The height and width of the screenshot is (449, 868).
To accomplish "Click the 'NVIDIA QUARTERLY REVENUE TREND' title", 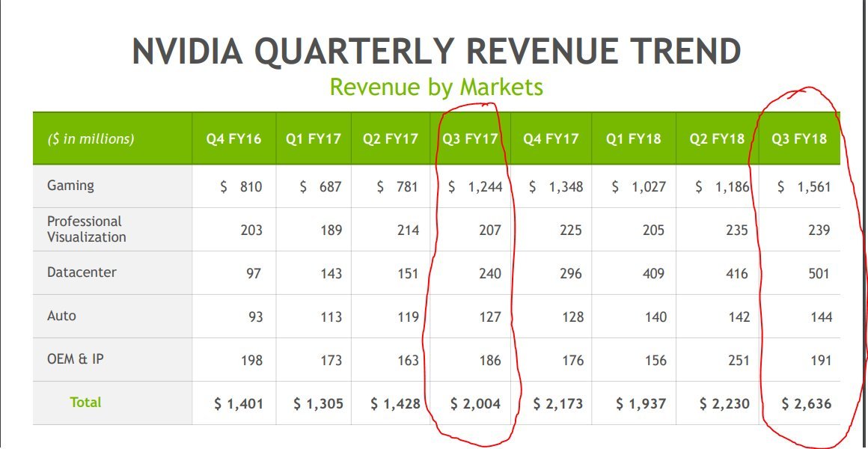I will 436,51.
